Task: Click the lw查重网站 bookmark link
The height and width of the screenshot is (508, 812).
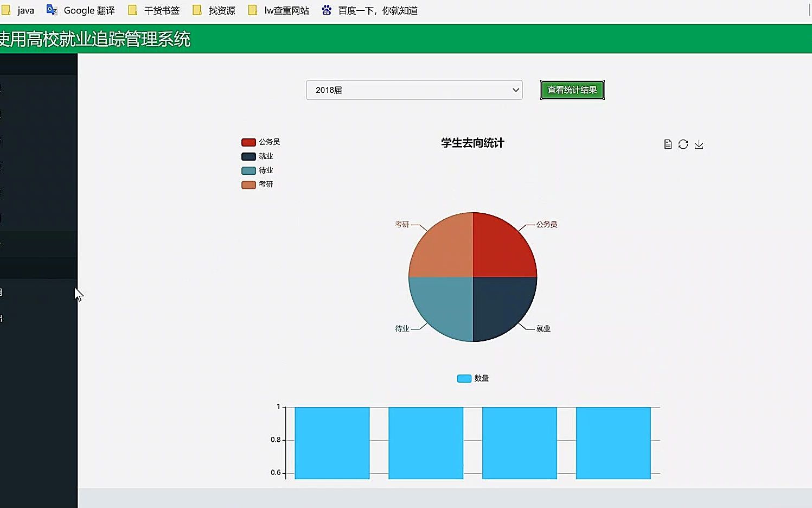Action: click(x=286, y=10)
